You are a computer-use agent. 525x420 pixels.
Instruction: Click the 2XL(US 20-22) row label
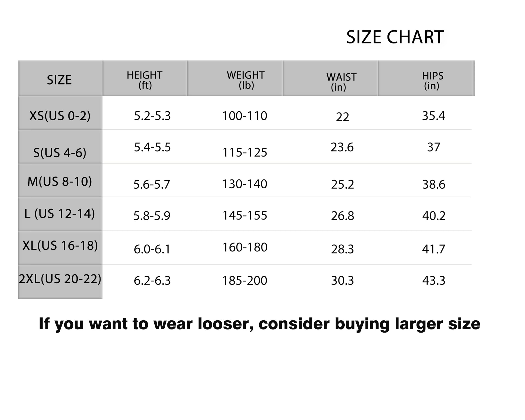point(60,279)
